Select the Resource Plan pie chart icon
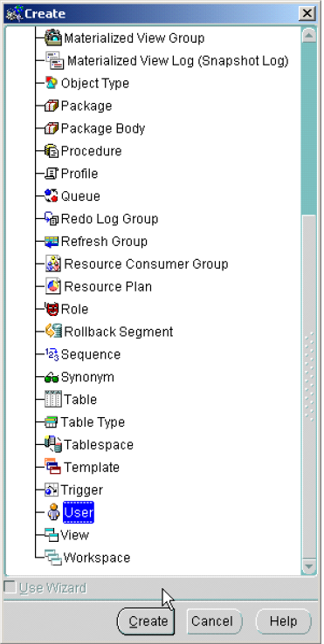324x644 pixels. click(x=53, y=286)
